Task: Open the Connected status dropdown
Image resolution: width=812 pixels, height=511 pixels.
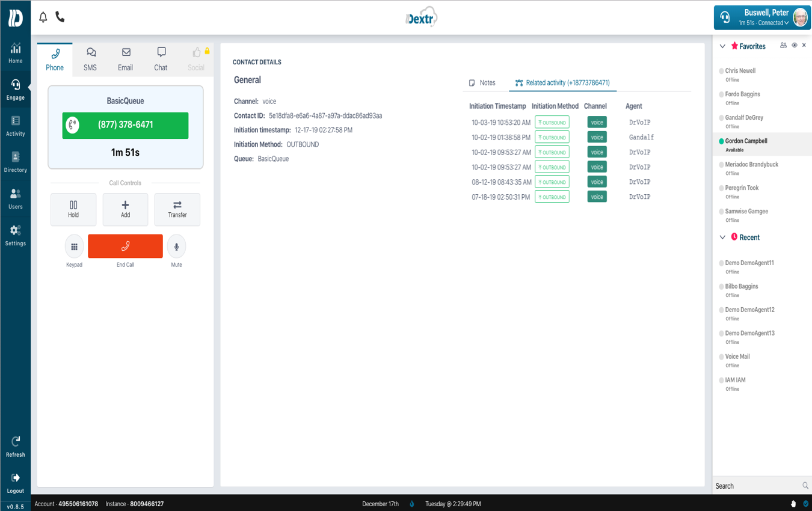Action: [764, 23]
